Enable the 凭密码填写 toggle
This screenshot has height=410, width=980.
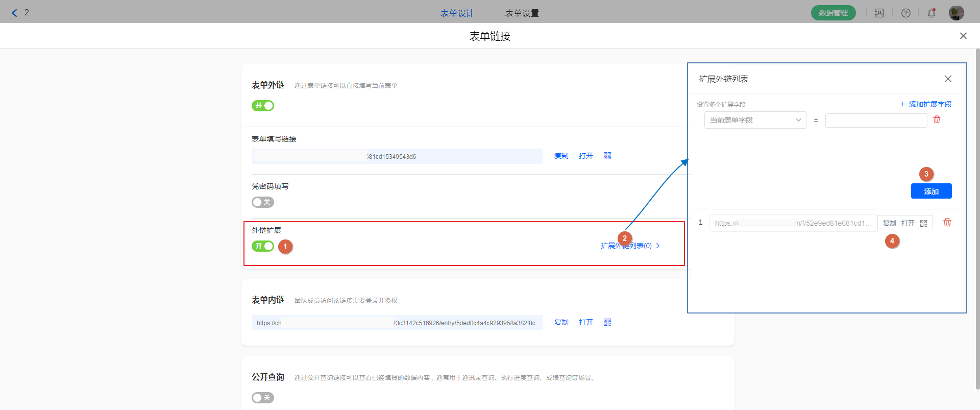coord(263,202)
